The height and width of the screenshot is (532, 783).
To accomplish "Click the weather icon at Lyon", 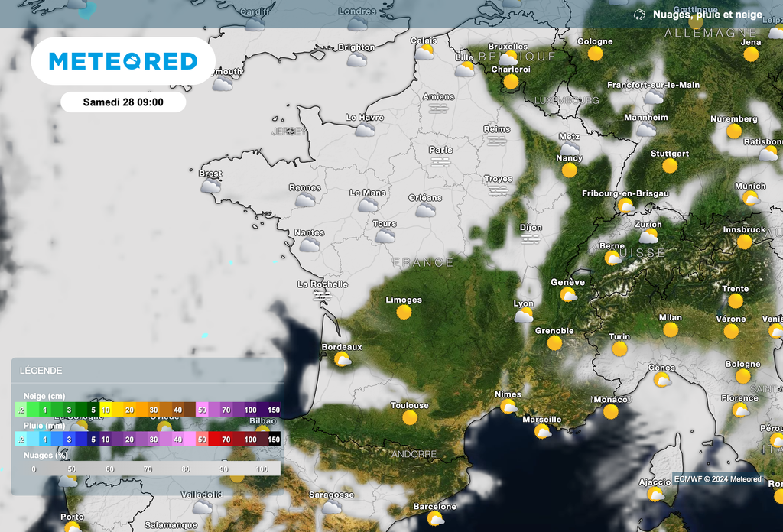I will click(524, 315).
